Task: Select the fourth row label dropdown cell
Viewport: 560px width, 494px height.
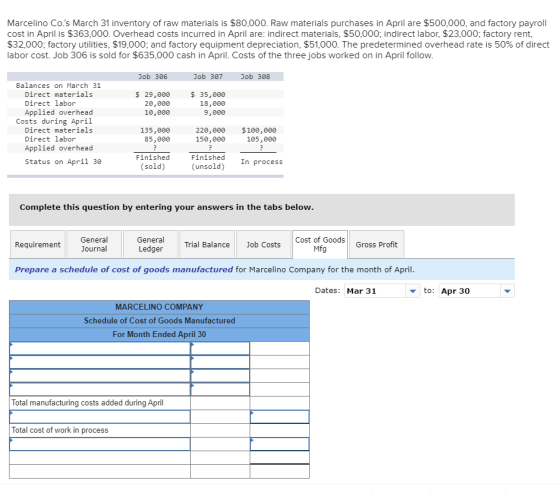Action: (x=100, y=389)
